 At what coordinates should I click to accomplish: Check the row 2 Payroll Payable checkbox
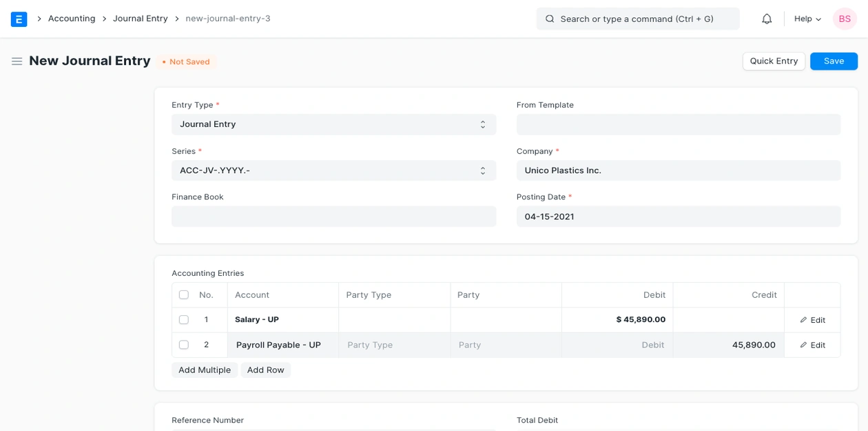click(x=184, y=345)
